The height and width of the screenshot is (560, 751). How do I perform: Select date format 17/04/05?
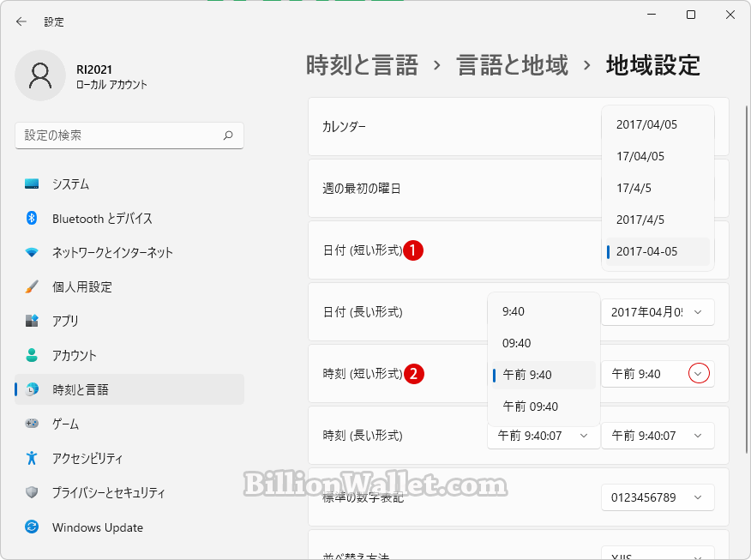[x=658, y=156]
